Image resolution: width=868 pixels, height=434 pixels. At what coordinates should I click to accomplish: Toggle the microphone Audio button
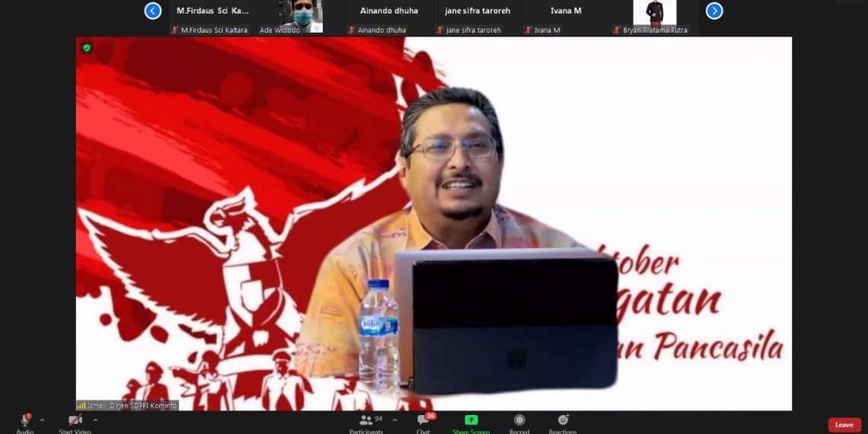25,423
